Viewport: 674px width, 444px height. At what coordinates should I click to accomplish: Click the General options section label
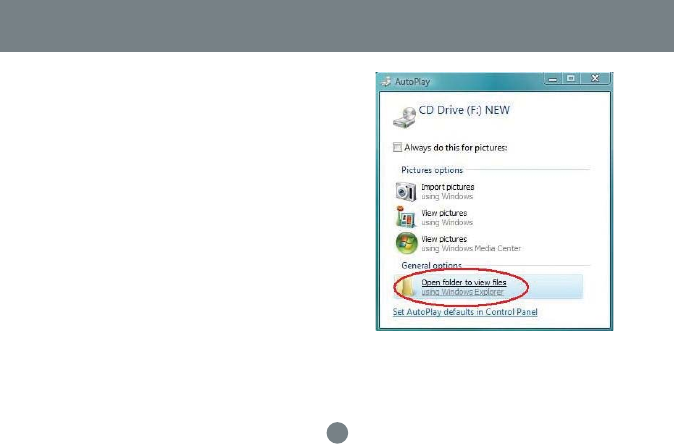[x=431, y=265]
